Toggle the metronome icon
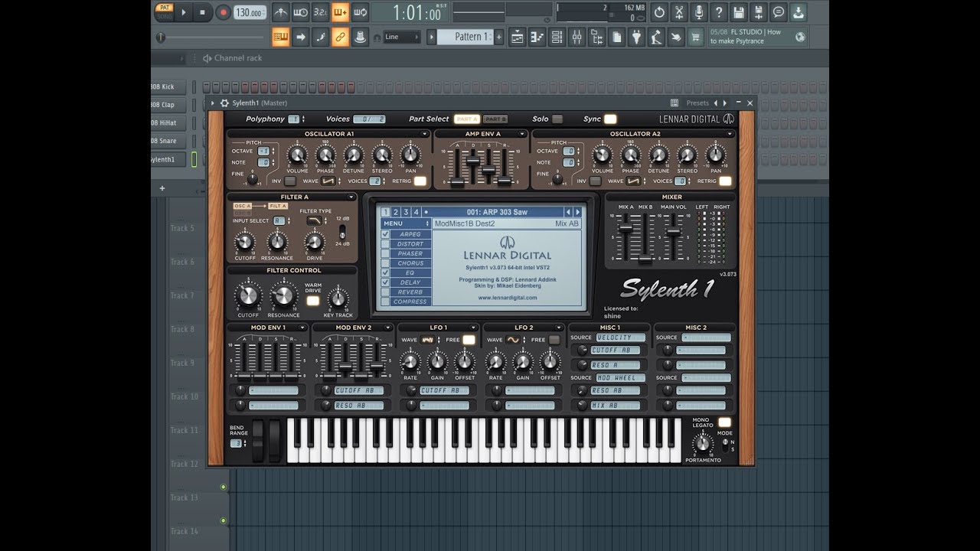The image size is (980, 551). (x=281, y=12)
